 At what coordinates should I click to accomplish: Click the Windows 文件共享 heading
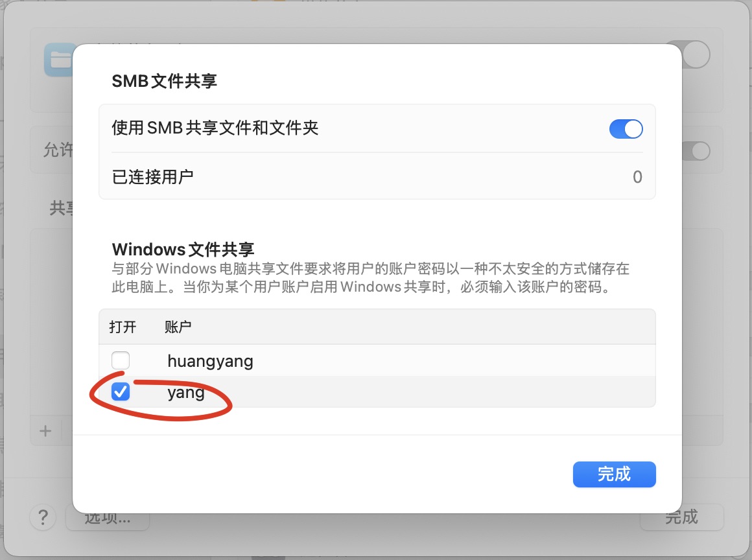183,250
